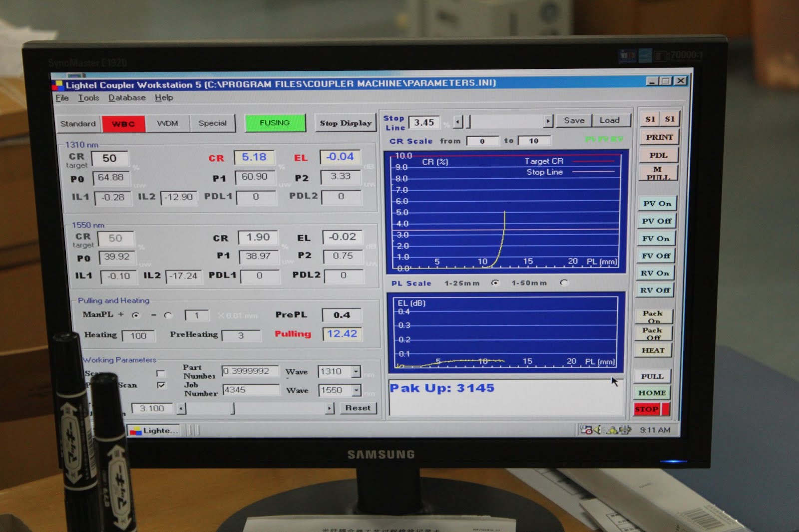Viewport: 799px width, 532px height.
Task: Save the stop line setting
Action: pos(574,120)
